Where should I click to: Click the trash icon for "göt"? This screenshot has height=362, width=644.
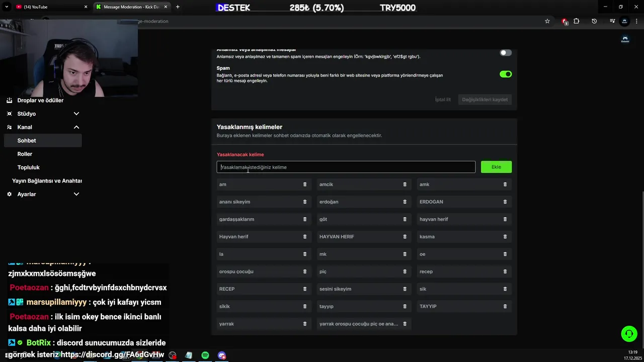point(405,219)
